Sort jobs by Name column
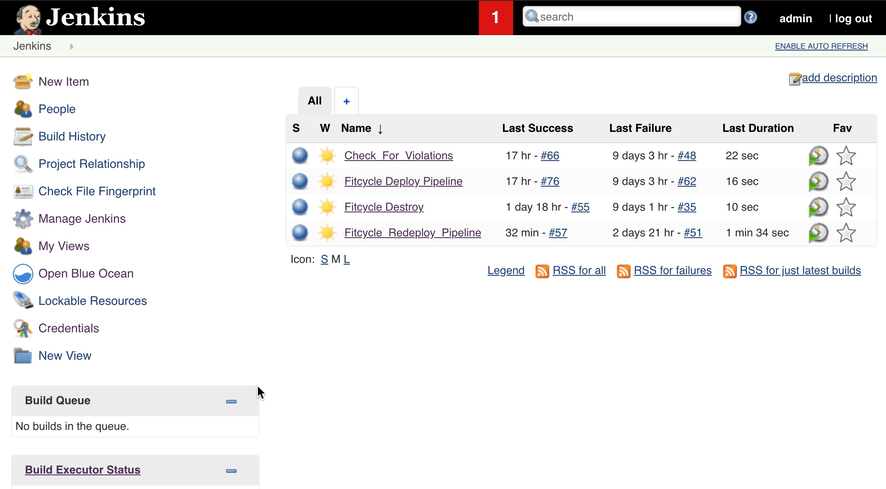 [362, 128]
